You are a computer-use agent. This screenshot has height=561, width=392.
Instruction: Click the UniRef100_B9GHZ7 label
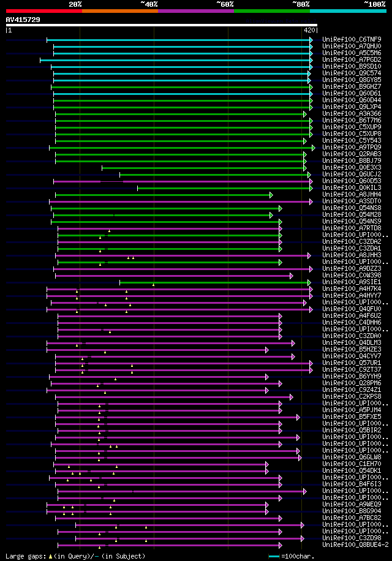pos(352,86)
